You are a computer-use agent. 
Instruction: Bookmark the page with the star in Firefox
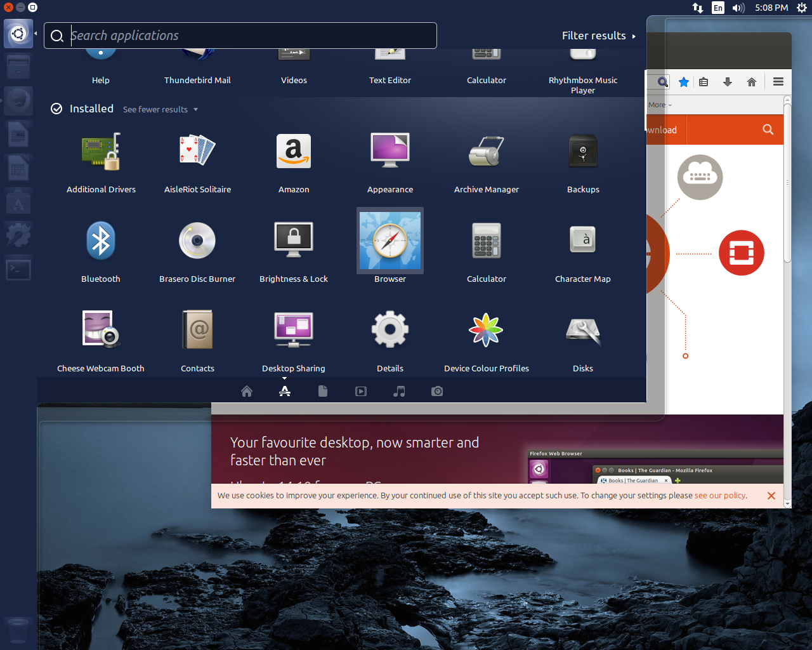pyautogui.click(x=684, y=82)
